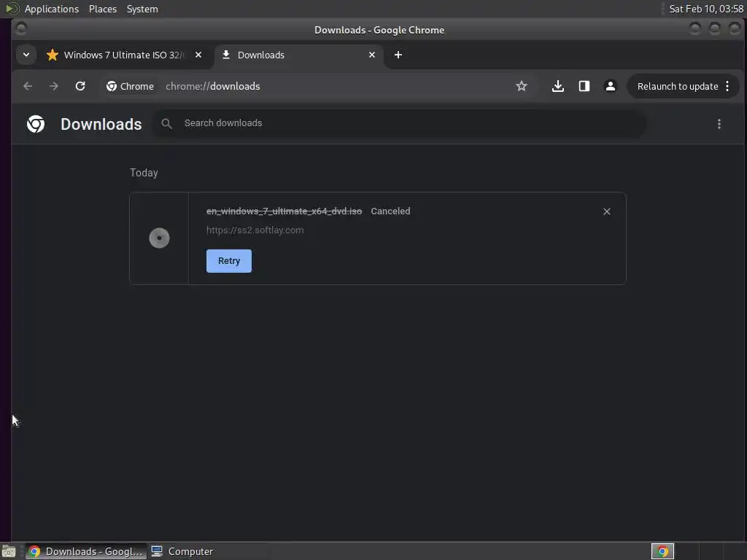
Task: Open the profile avatar icon
Action: [611, 86]
